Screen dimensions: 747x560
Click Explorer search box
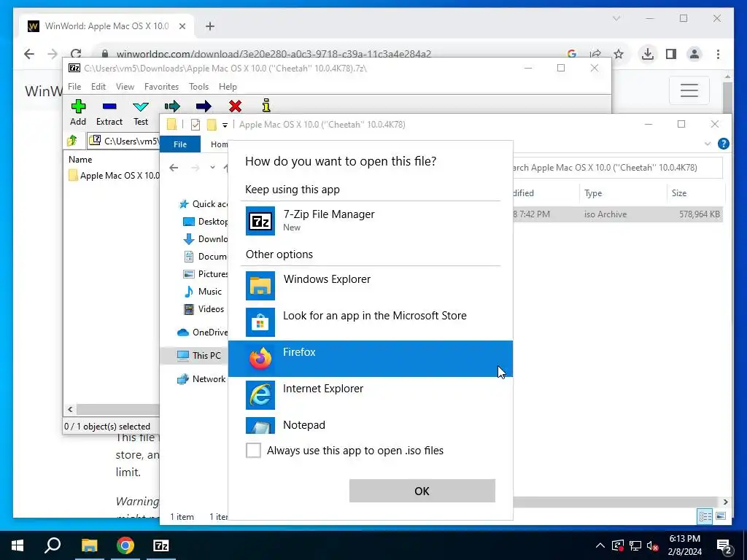(617, 168)
